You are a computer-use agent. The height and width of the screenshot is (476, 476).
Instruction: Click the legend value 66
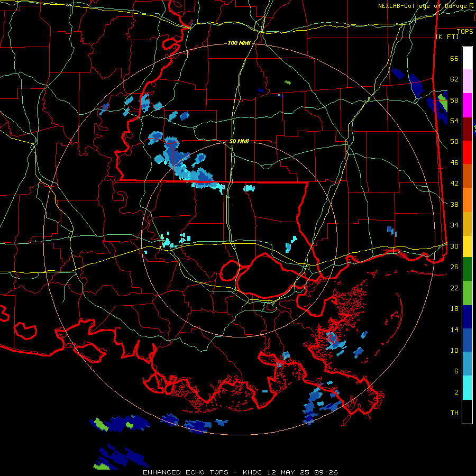(454, 58)
